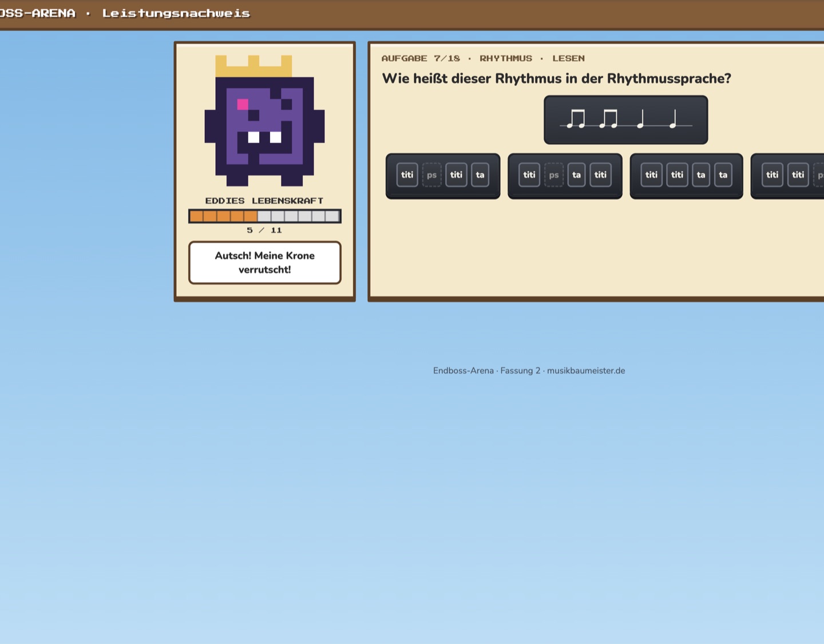824x644 pixels.
Task: Click the last quarter note in the notation
Action: 674,119
